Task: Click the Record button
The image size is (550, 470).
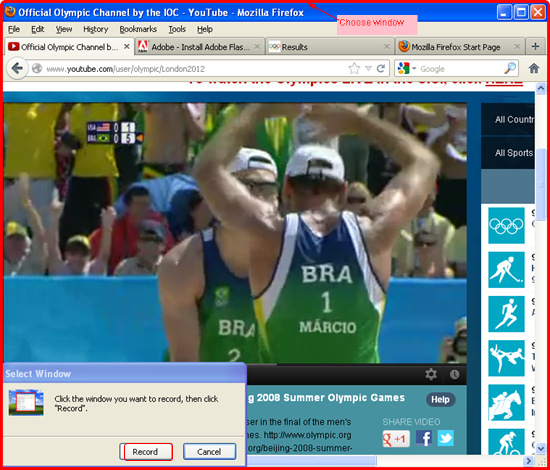Action: tap(146, 452)
